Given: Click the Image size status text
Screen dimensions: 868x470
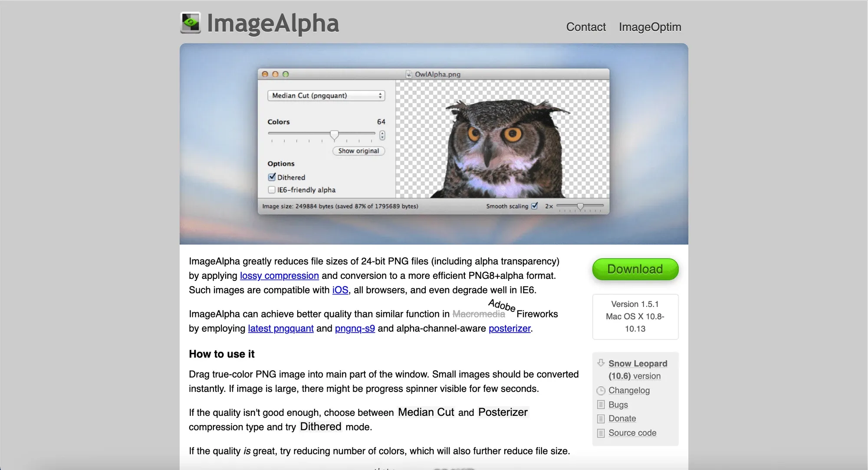Looking at the screenshot, I should click(340, 206).
